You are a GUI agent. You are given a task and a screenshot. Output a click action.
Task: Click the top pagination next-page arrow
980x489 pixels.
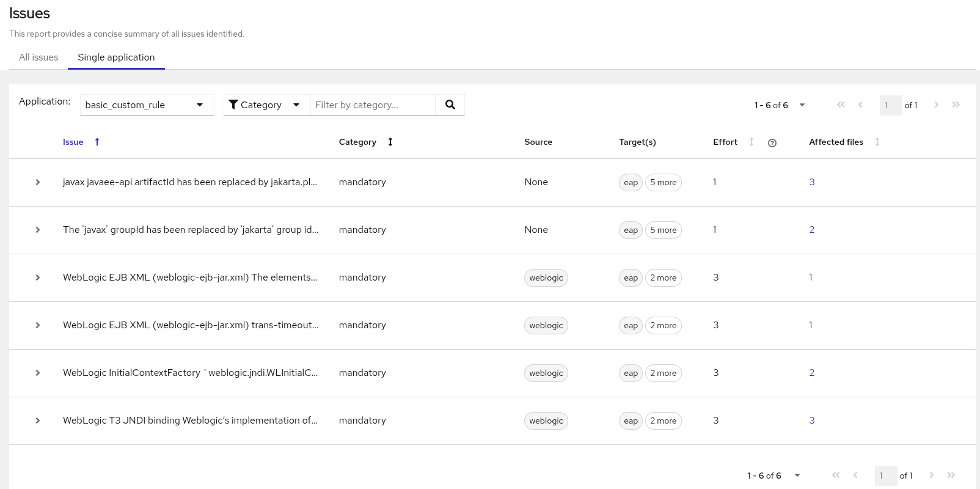936,105
